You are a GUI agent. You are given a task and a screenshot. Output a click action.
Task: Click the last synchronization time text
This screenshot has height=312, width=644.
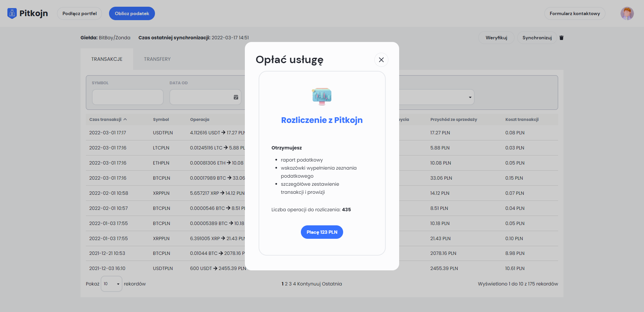click(x=194, y=38)
